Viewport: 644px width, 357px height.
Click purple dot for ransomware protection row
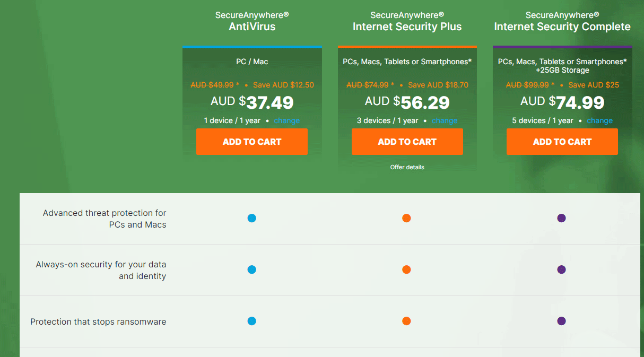[x=561, y=321]
